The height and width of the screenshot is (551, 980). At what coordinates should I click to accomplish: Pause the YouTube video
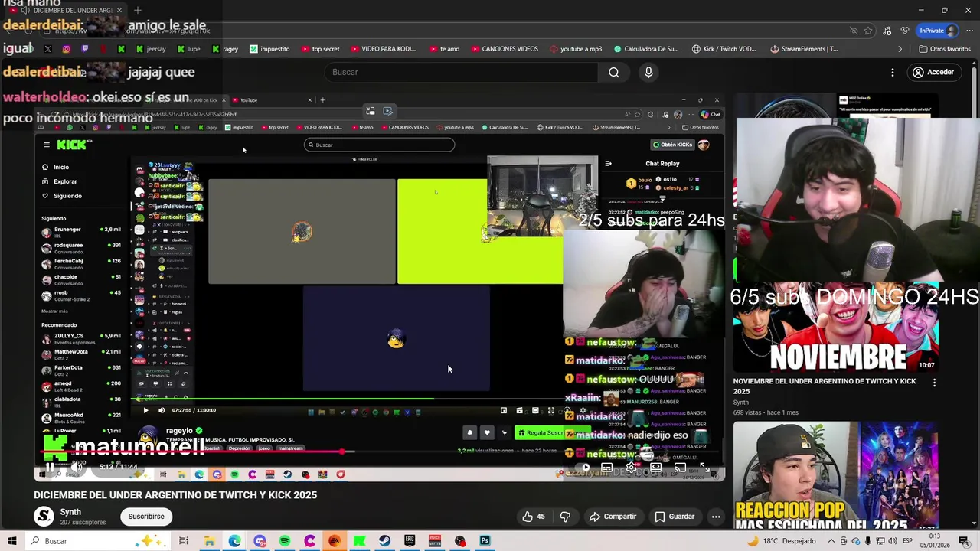49,468
